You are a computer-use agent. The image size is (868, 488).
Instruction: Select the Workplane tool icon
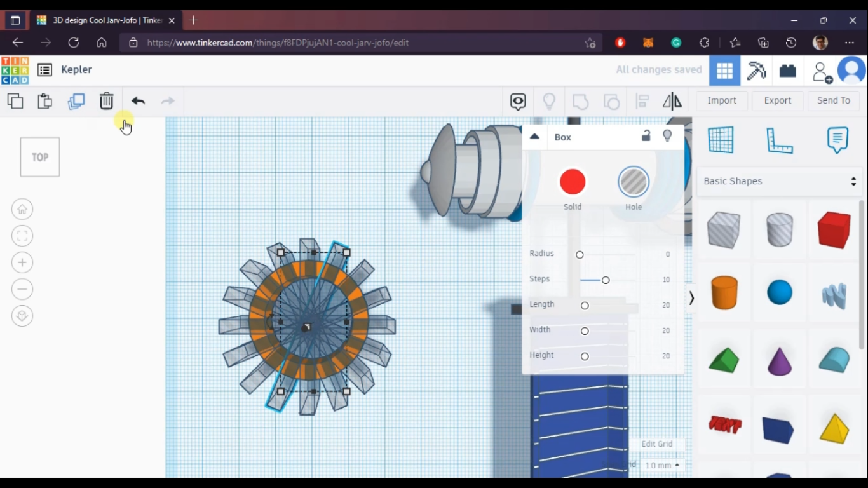tap(721, 140)
